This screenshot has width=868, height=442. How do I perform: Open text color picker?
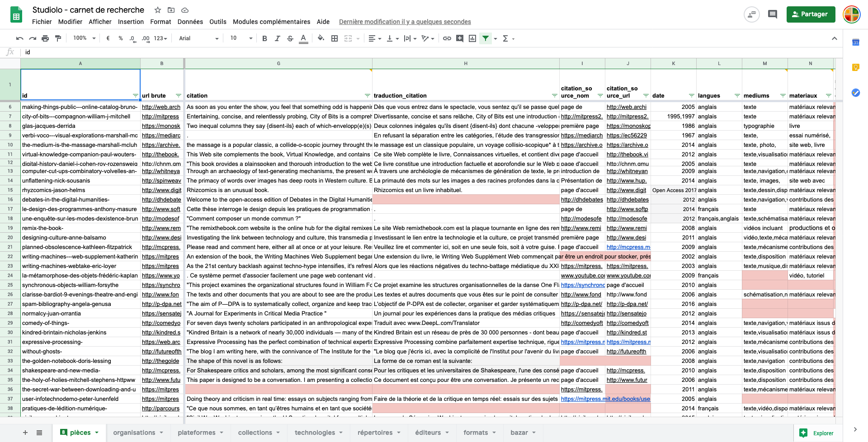[303, 38]
